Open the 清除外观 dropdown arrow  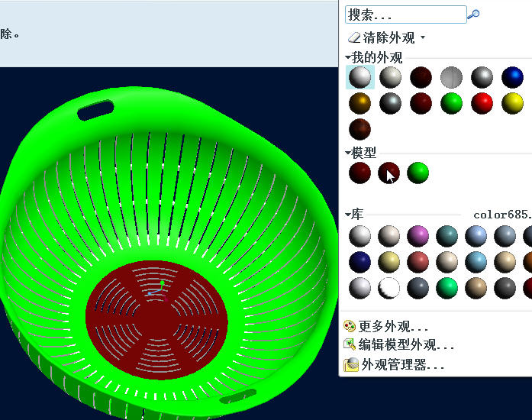coord(423,37)
